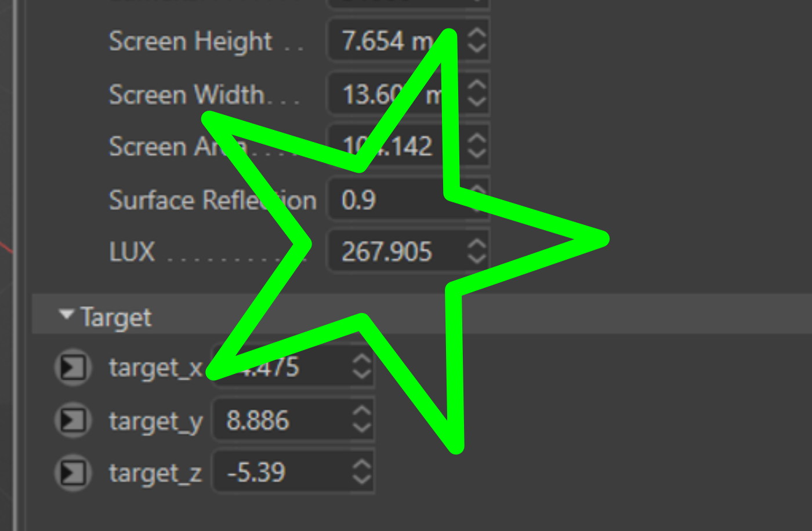Select the Screen Area value field
812x531 pixels.
(x=408, y=146)
